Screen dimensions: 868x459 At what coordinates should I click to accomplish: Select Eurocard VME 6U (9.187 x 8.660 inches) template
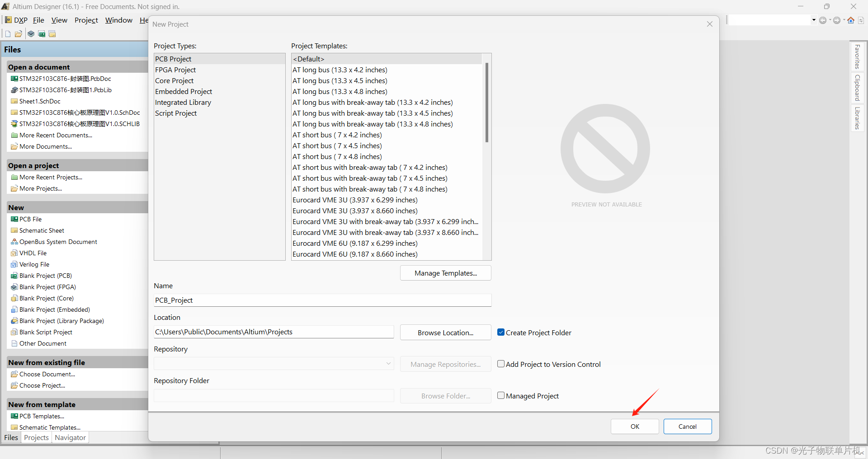click(387, 254)
